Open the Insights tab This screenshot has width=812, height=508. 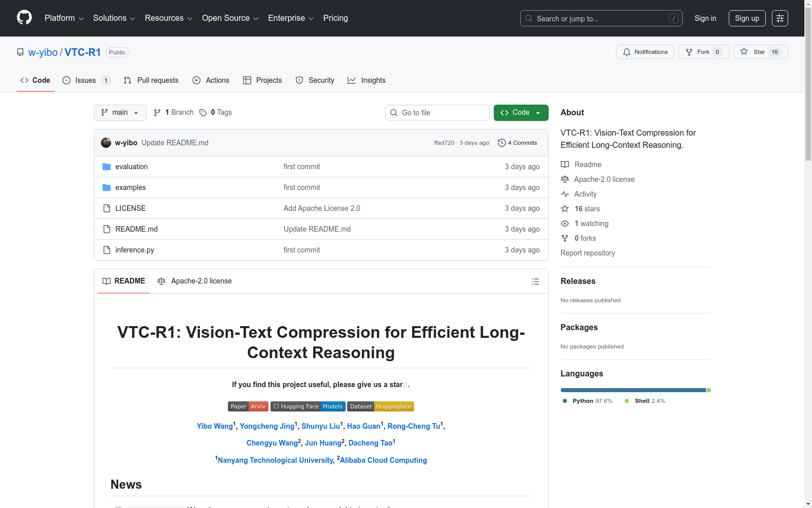[x=366, y=80]
